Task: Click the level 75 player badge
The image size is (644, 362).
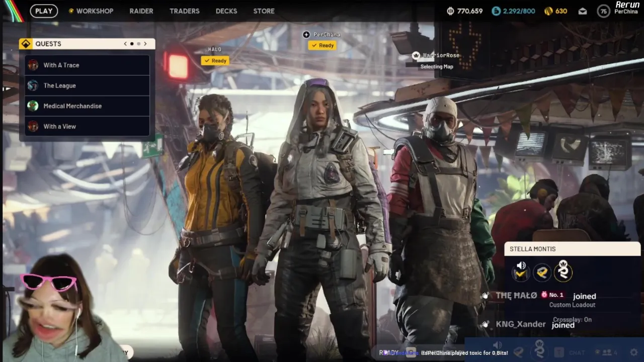Action: point(604,11)
